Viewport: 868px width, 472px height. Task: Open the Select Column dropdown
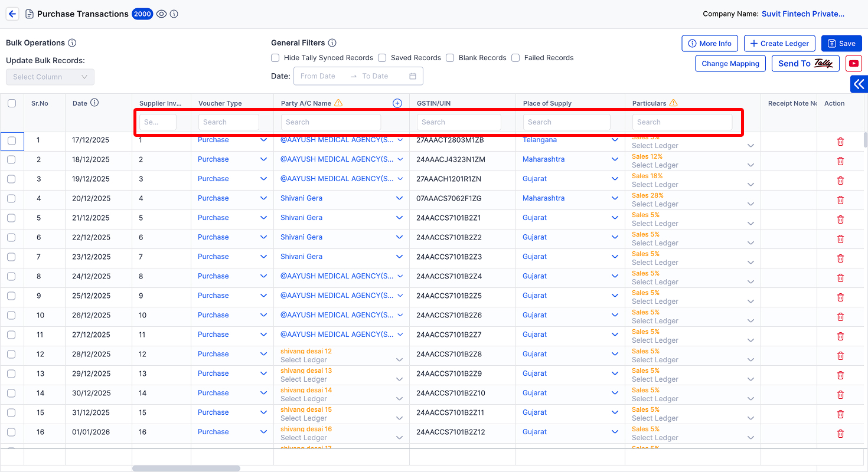50,77
